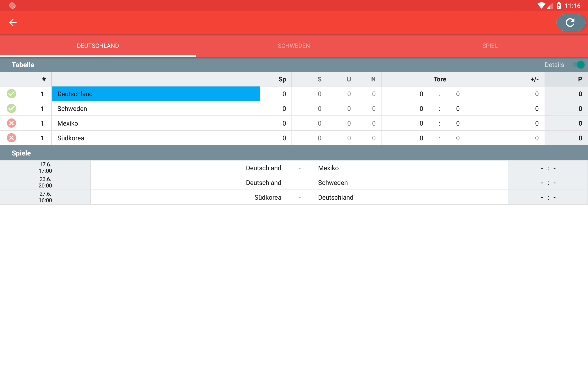Click Deutschland's points value
588x368 pixels.
(x=580, y=94)
